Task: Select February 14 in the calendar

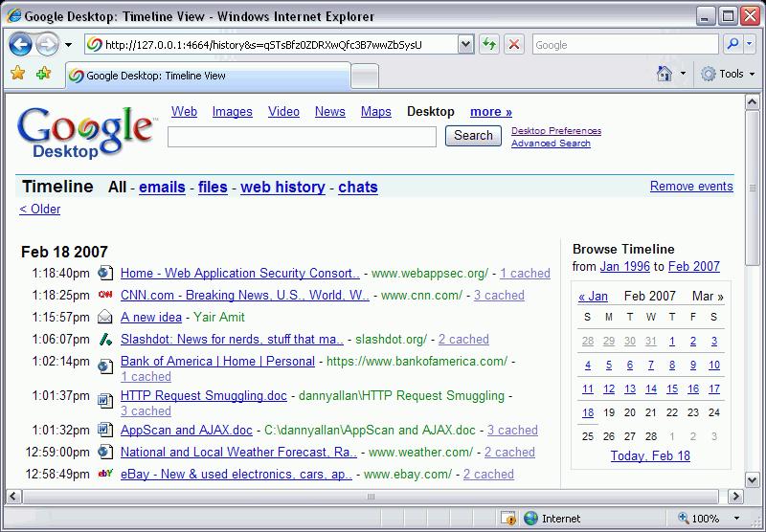Action: tap(651, 388)
